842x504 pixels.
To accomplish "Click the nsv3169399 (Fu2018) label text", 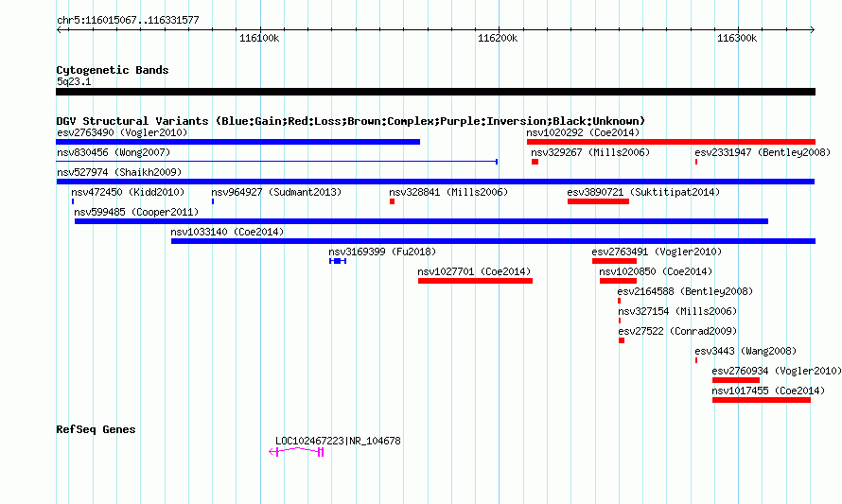I will (382, 252).
